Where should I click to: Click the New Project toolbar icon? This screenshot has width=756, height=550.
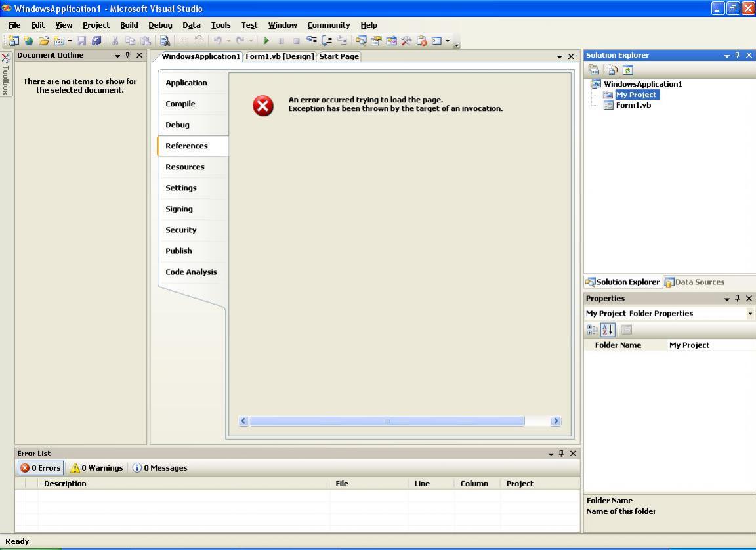coord(14,41)
